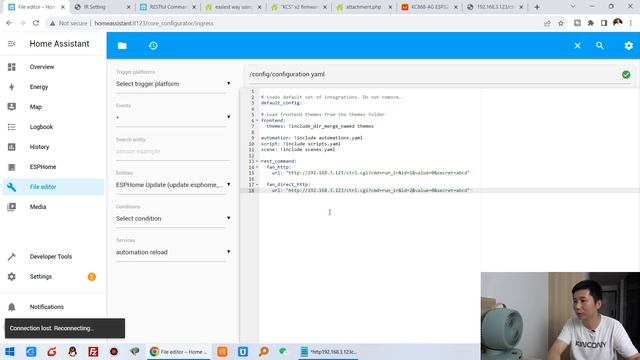Open editor settings gear icon
This screenshot has height=360, width=640.
point(629,46)
